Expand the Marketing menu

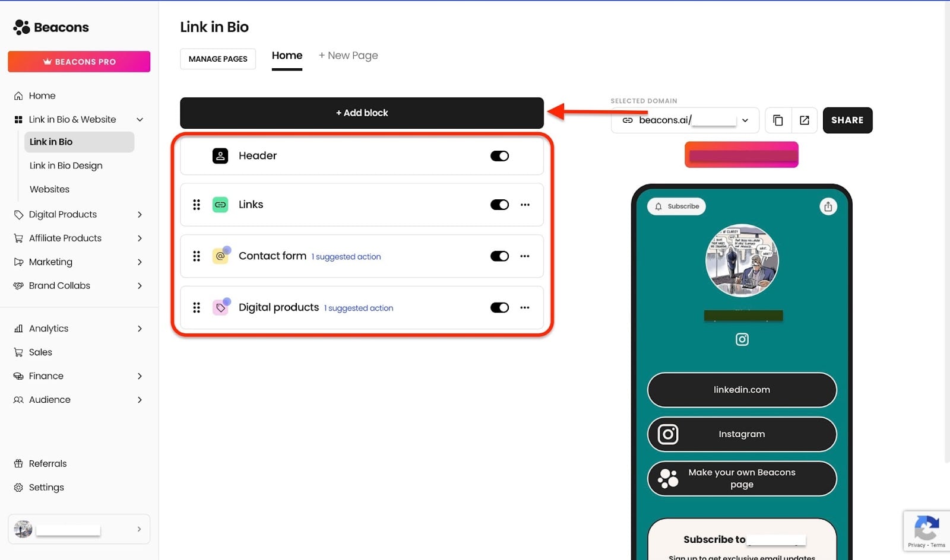pos(140,262)
